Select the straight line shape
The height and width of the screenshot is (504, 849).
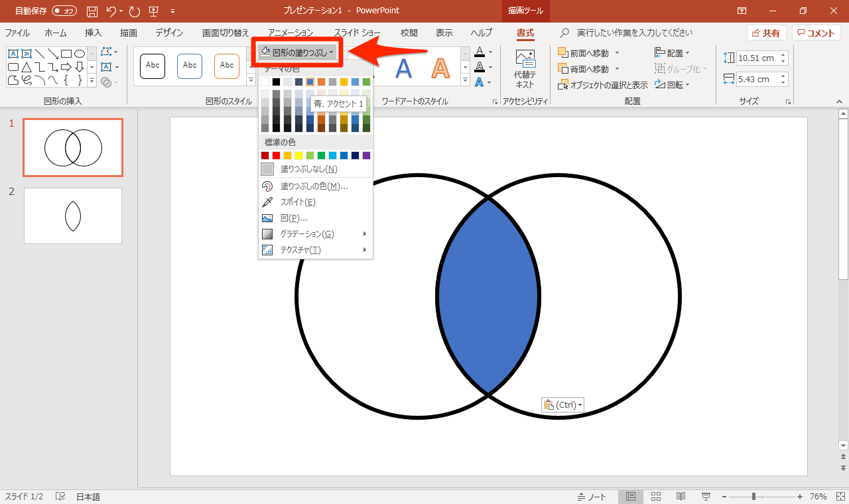[40, 54]
